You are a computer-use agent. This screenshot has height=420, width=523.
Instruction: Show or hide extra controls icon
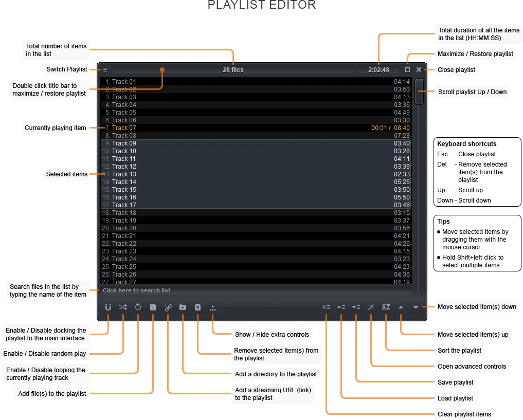213,307
